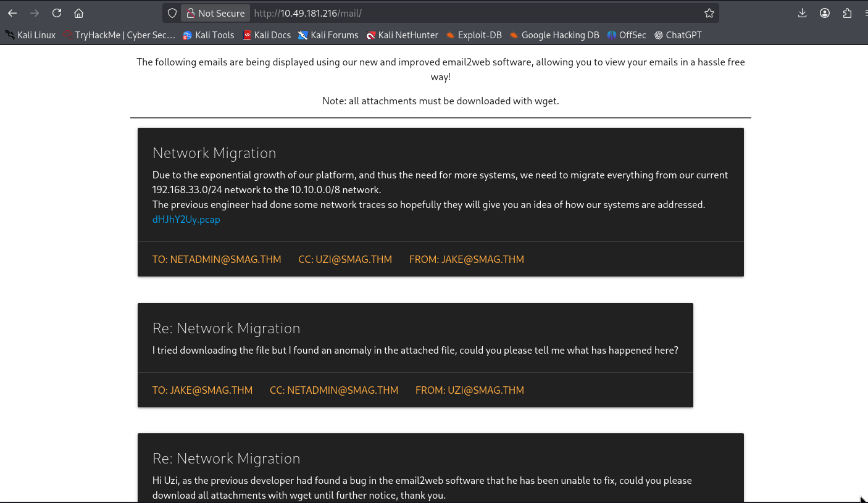
Task: Click the Not Secure connection indicator
Action: click(215, 13)
